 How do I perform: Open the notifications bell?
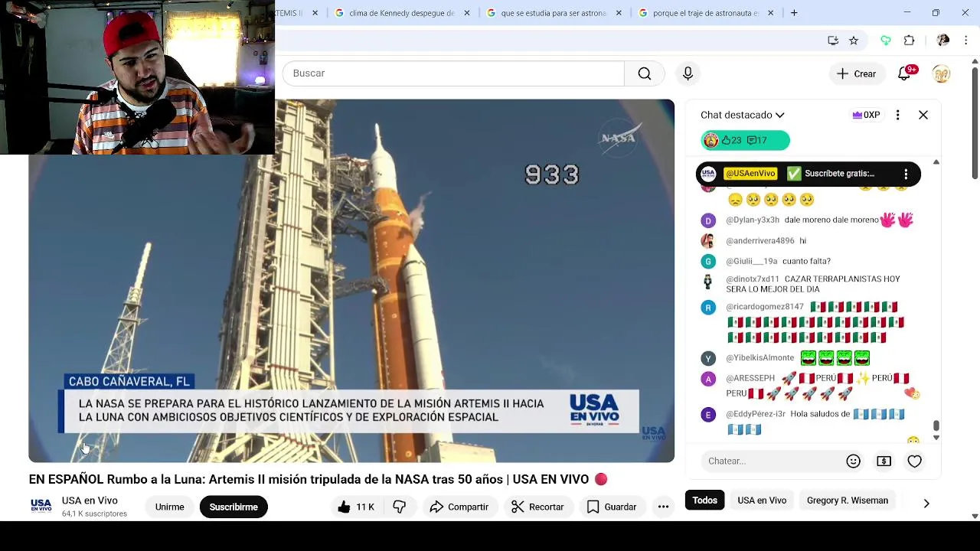pyautogui.click(x=904, y=73)
